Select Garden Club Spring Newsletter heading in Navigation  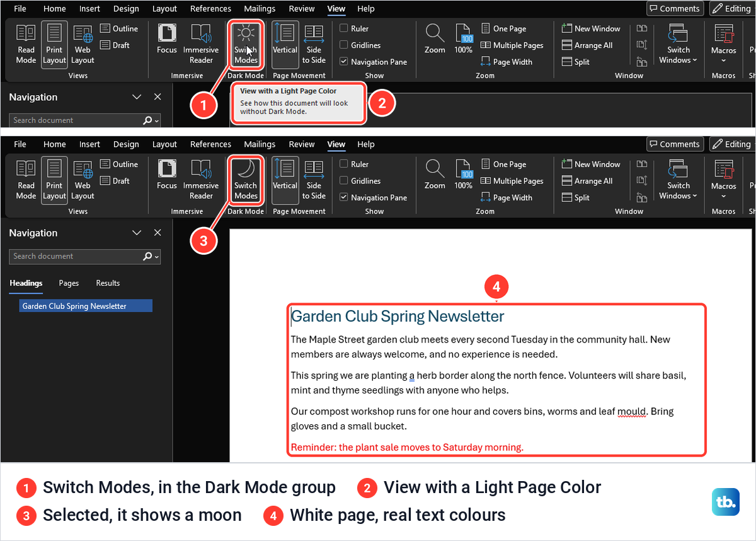pyautogui.click(x=85, y=306)
